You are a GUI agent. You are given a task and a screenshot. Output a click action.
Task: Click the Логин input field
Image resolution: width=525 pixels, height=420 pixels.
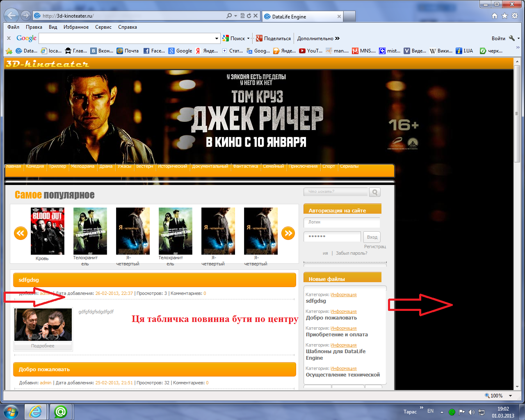coord(342,222)
